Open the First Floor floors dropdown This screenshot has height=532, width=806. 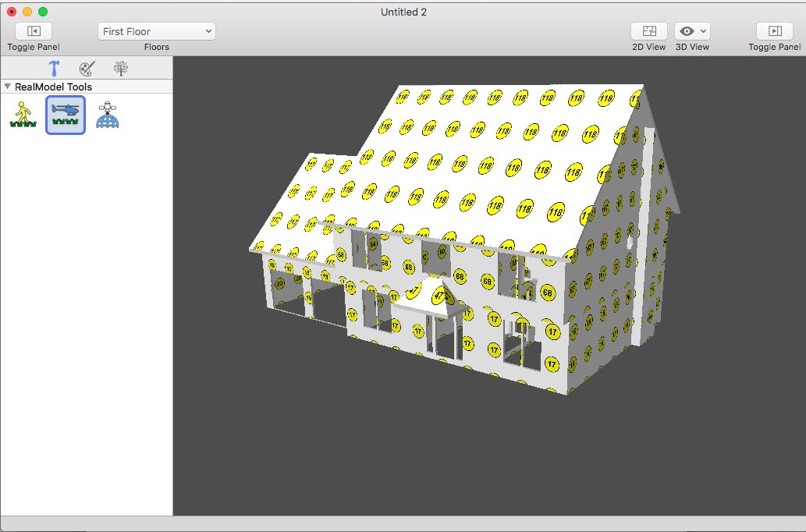[156, 31]
